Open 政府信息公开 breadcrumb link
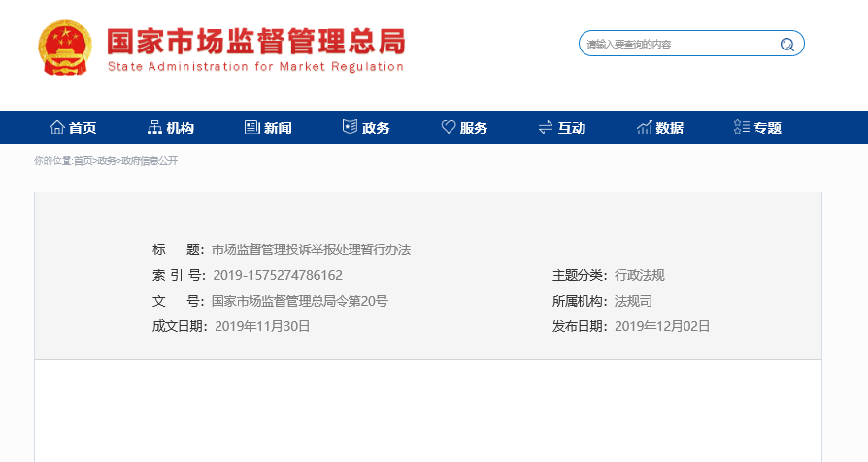 pyautogui.click(x=149, y=161)
